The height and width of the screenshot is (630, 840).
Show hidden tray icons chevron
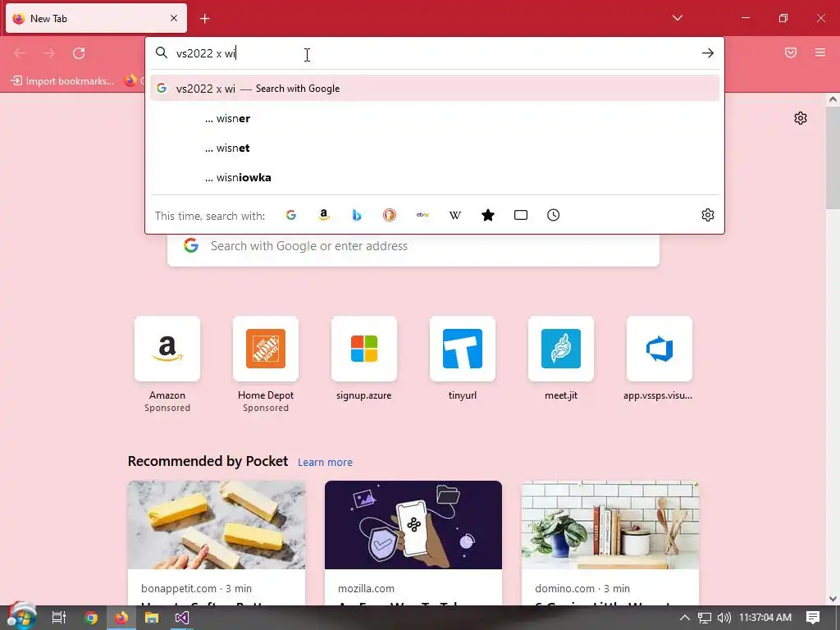[685, 618]
